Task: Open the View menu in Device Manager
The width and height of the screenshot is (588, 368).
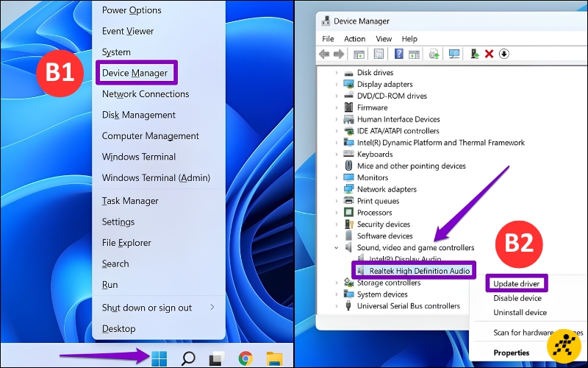Action: pos(384,39)
